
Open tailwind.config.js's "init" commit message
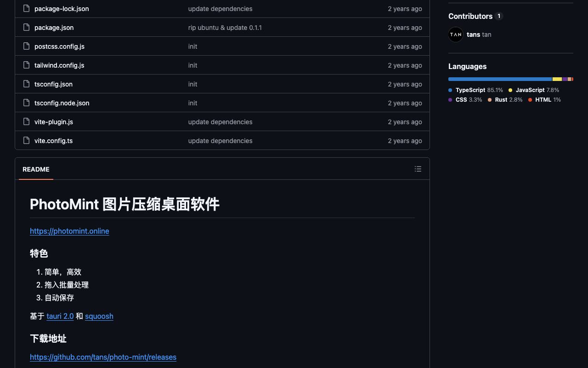[193, 65]
